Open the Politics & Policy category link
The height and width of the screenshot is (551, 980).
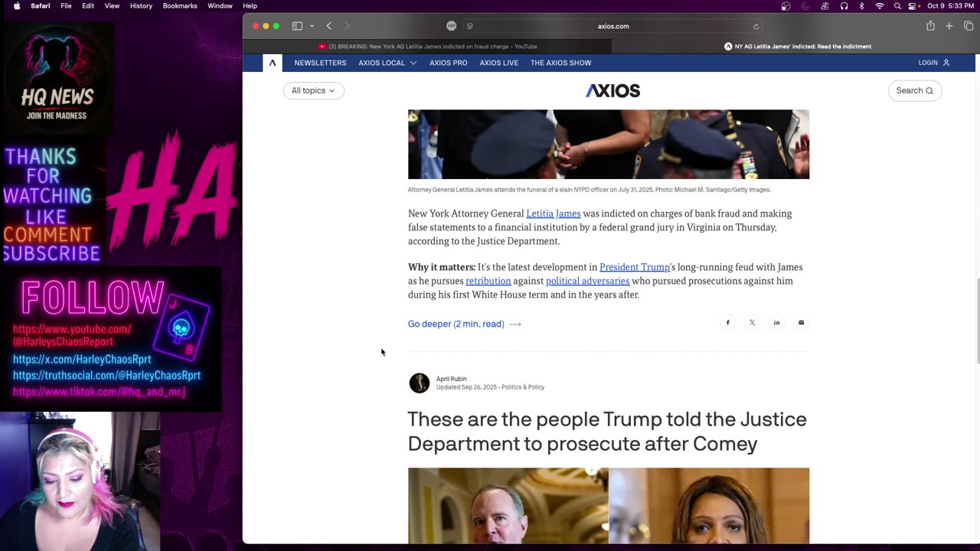[523, 387]
